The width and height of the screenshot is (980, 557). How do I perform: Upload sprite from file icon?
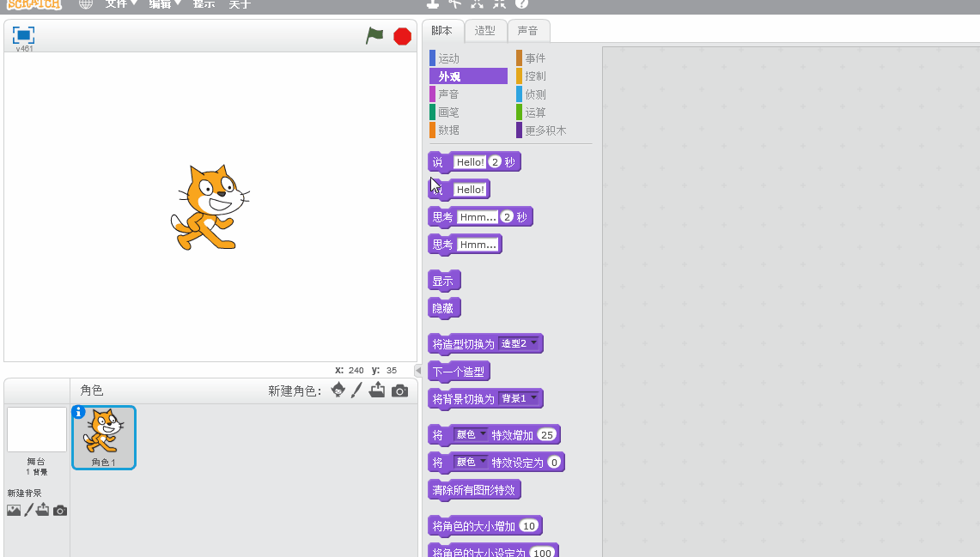click(x=377, y=390)
